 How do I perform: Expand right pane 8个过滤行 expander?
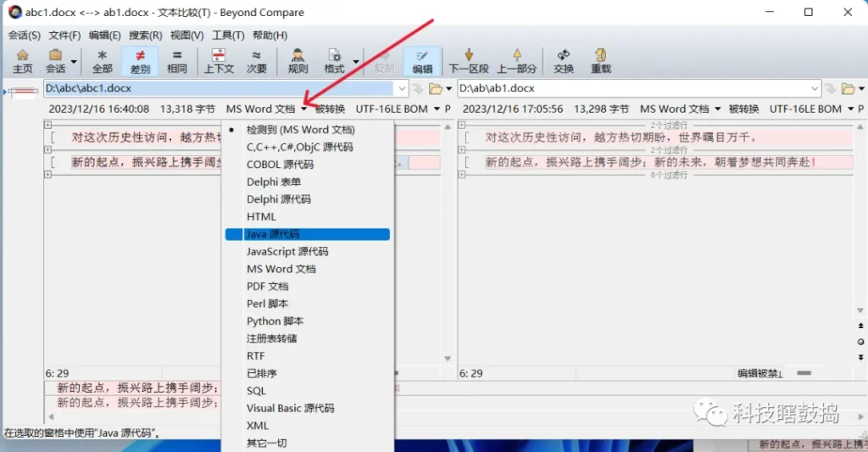462,175
